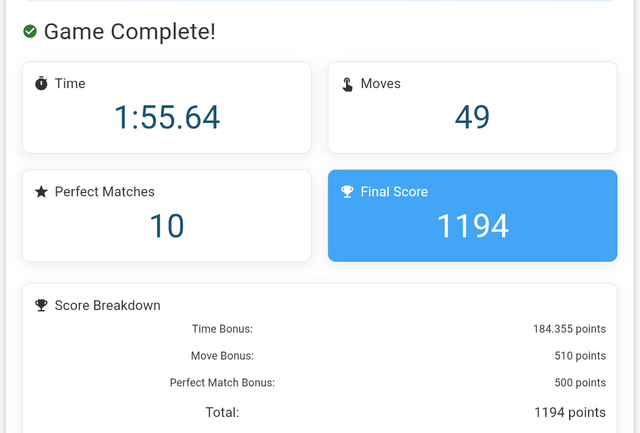Click the Time Bonus label
This screenshot has width=640, height=433.
pos(222,329)
